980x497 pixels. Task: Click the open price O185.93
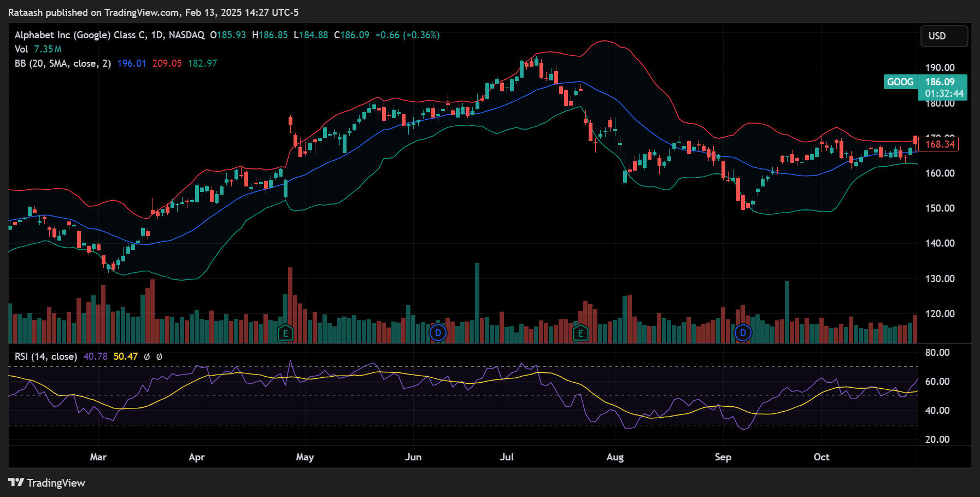(228, 35)
